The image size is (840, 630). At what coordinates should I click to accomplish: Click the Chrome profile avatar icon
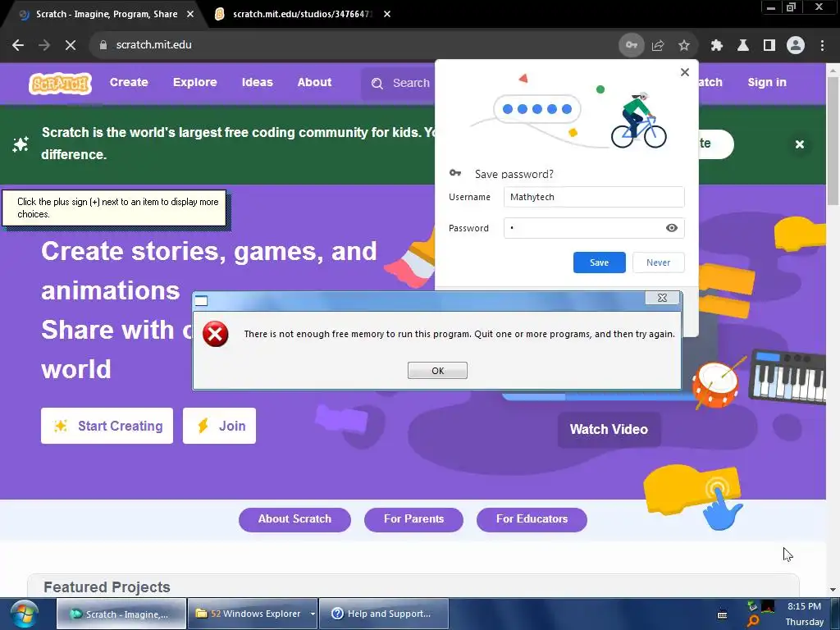(796, 46)
